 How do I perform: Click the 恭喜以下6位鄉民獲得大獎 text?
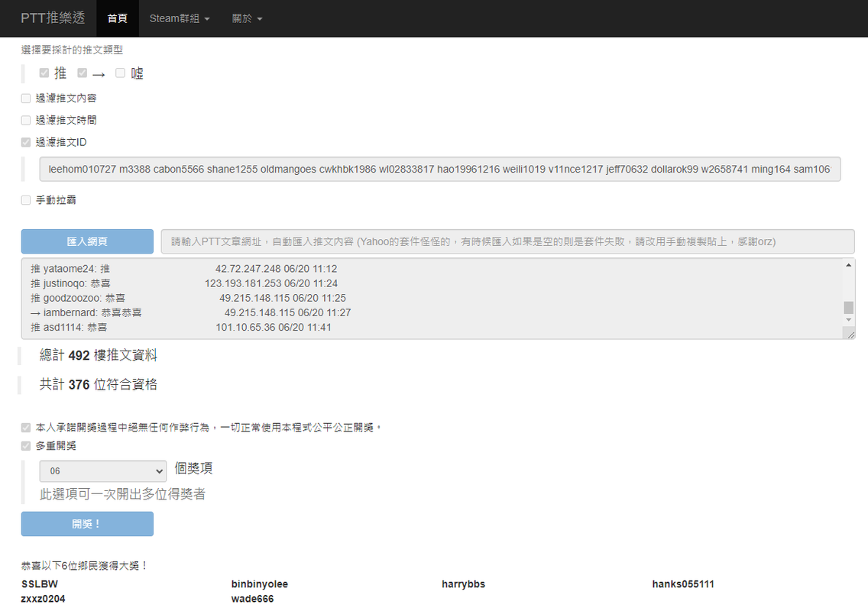tap(85, 566)
